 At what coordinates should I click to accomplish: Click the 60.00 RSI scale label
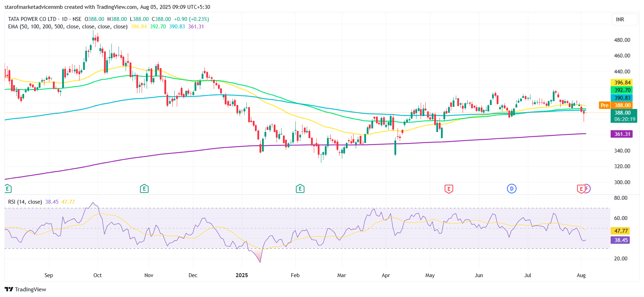click(621, 218)
